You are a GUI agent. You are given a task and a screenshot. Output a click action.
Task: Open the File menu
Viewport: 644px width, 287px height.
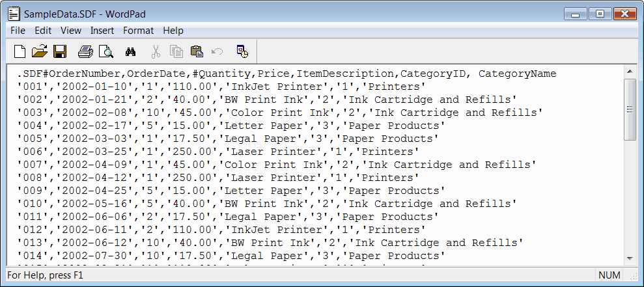point(18,31)
